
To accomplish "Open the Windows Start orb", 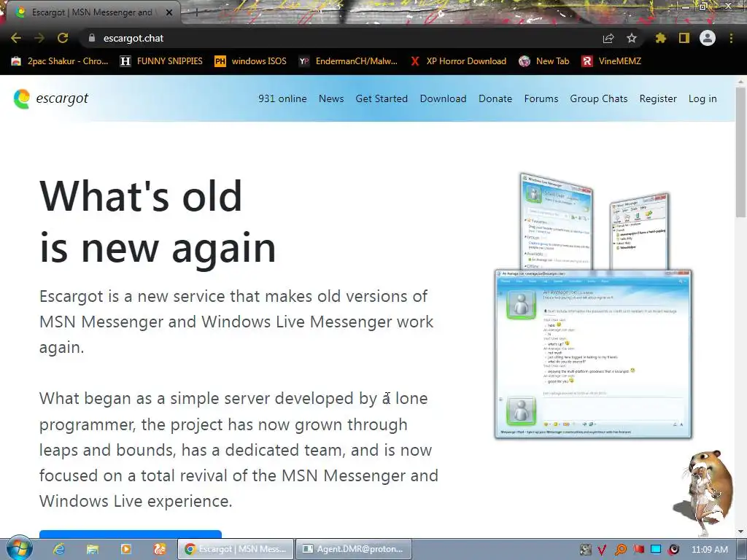I will click(x=19, y=548).
